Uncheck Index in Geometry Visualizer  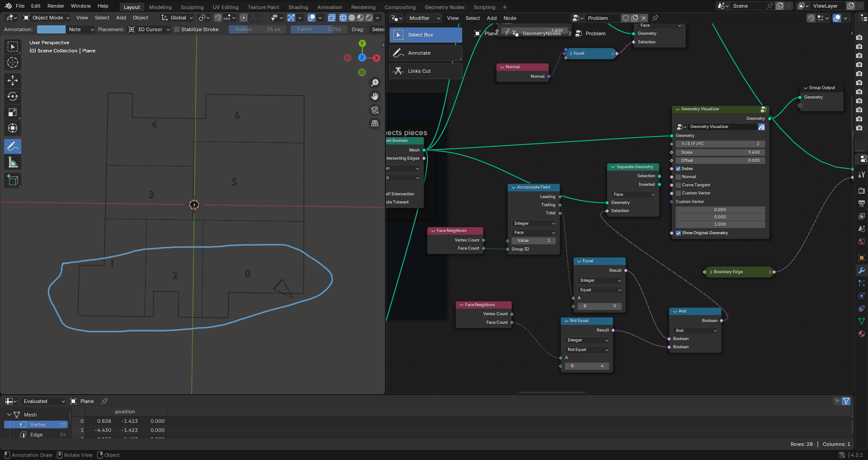tap(678, 169)
